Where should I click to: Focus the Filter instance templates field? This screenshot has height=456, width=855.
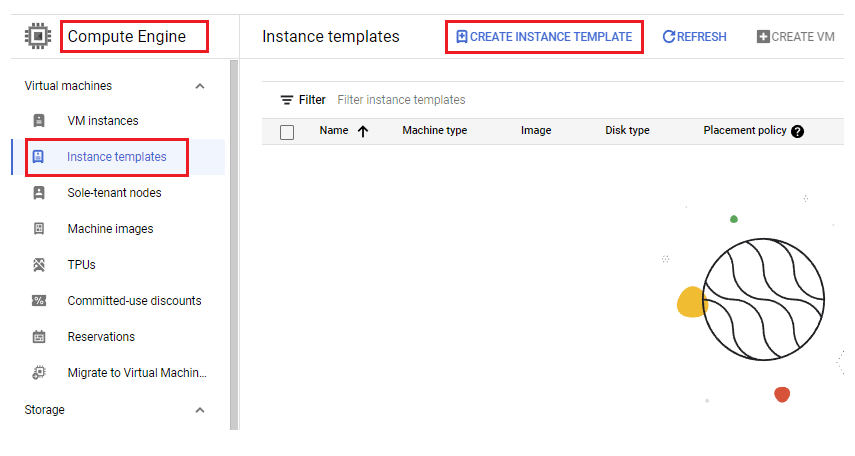401,100
